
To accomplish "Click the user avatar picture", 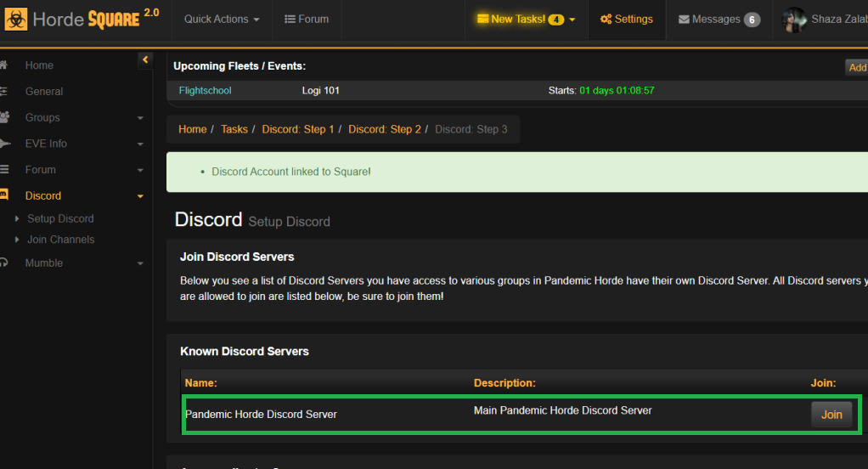I will [794, 20].
